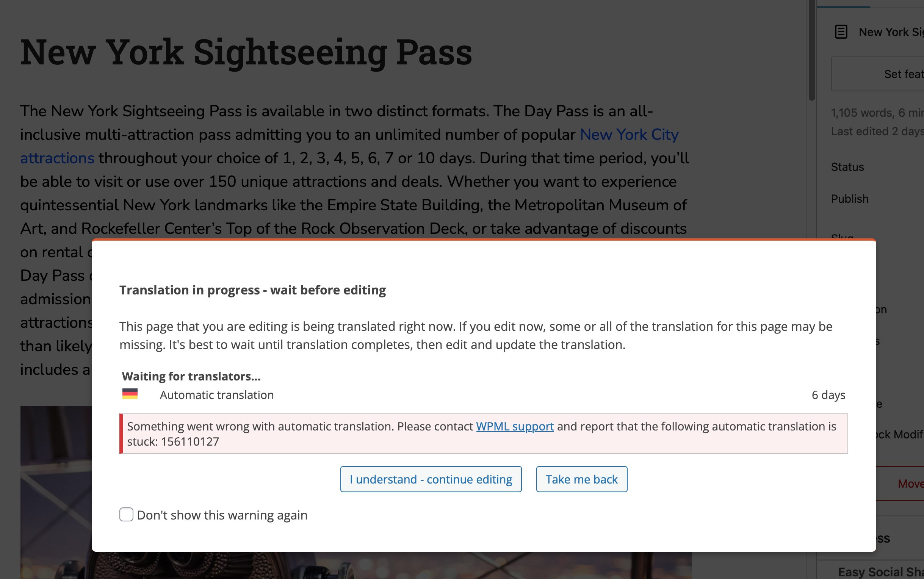The width and height of the screenshot is (924, 579).
Task: Click 'I understand - continue editing' button
Action: click(431, 479)
